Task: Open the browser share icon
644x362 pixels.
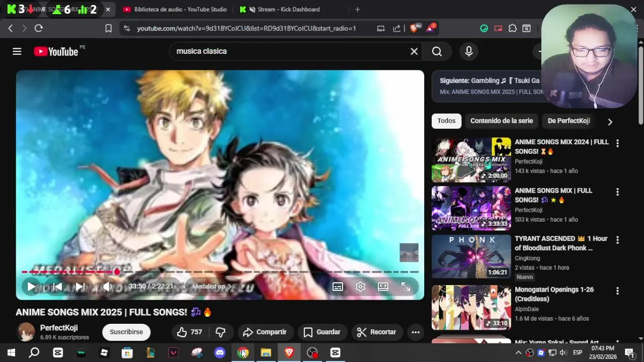Action: 397,29
